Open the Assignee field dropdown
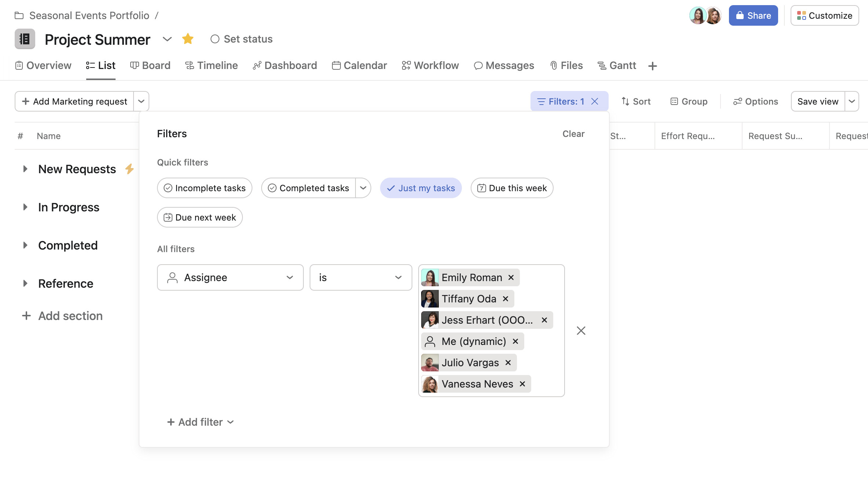This screenshot has height=480, width=868. (x=230, y=277)
